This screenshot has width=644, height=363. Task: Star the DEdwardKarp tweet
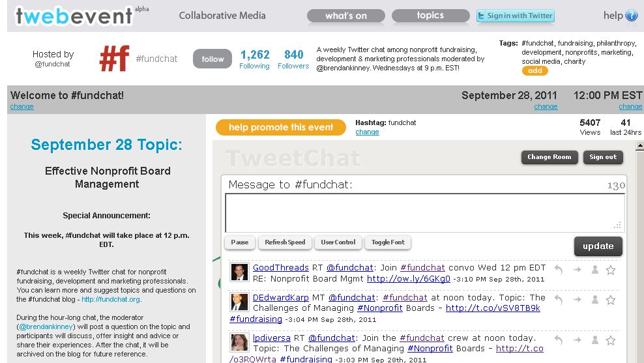coord(611,300)
